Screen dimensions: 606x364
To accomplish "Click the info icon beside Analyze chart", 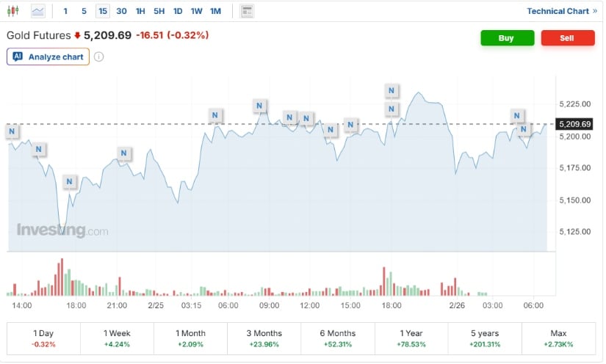I will click(x=99, y=57).
